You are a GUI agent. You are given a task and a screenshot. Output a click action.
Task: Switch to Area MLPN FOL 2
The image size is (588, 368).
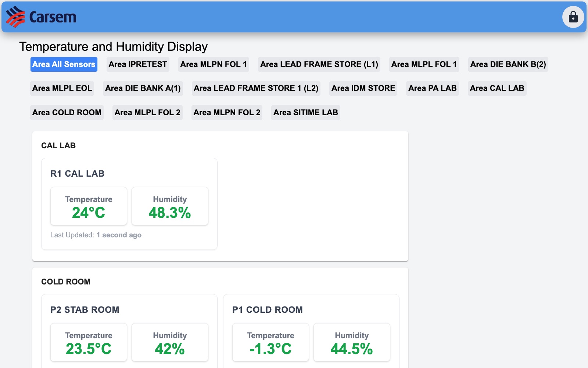point(227,113)
